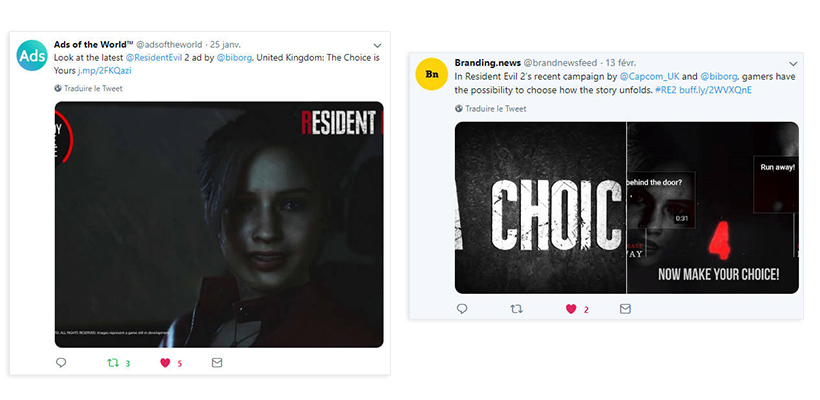Retweet the Branding.news tweet

coord(516,309)
